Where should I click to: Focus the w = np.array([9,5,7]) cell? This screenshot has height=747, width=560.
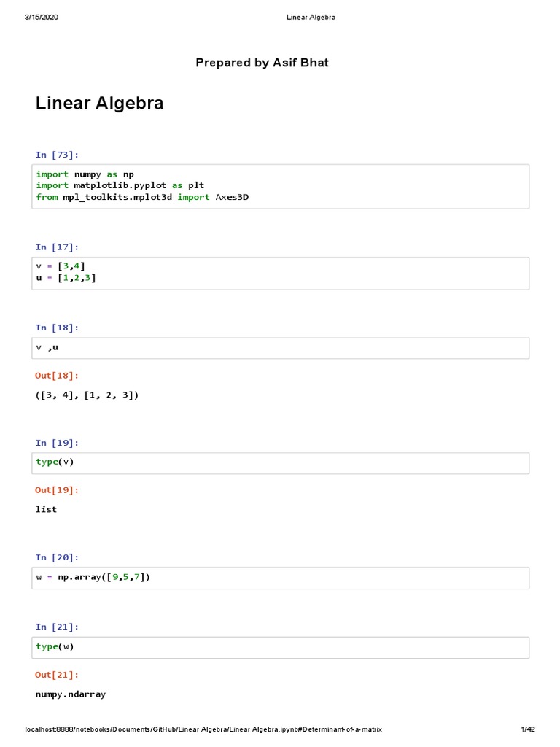pos(281,578)
